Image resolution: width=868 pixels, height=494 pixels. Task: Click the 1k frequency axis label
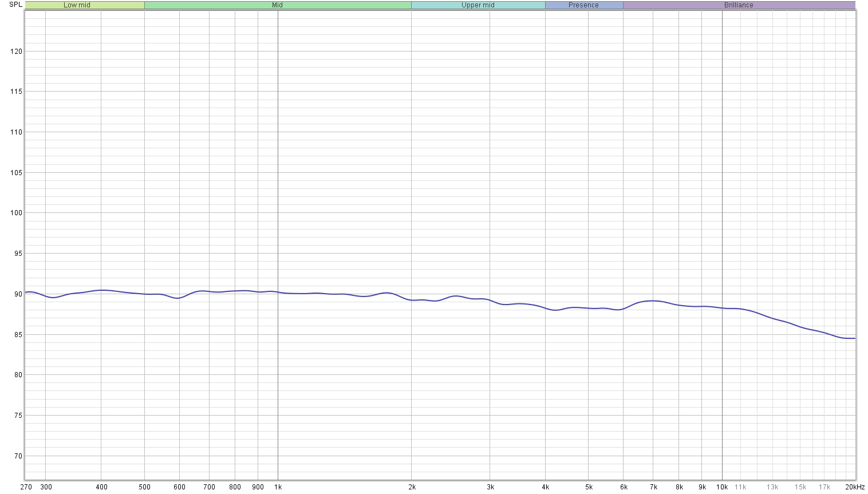pyautogui.click(x=278, y=487)
